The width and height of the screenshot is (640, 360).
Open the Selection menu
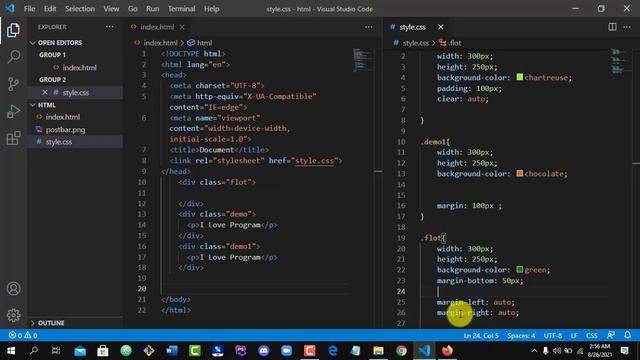pos(80,9)
